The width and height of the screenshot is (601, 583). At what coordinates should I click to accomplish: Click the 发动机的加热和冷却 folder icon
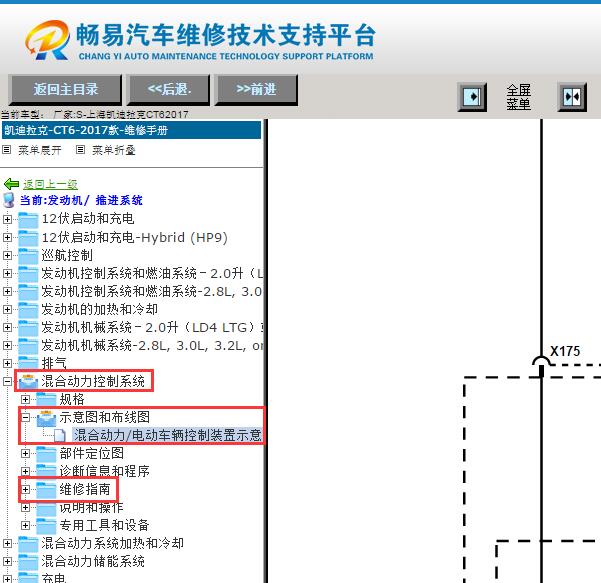(x=28, y=310)
